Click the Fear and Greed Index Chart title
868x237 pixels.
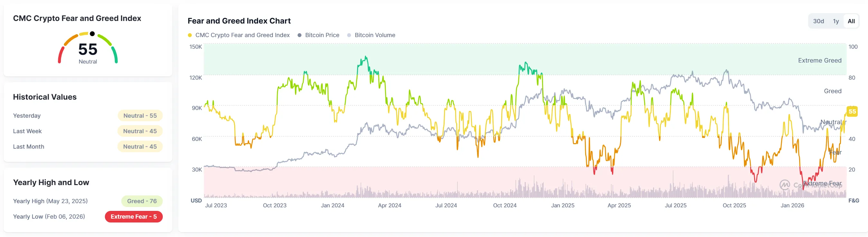pyautogui.click(x=239, y=21)
